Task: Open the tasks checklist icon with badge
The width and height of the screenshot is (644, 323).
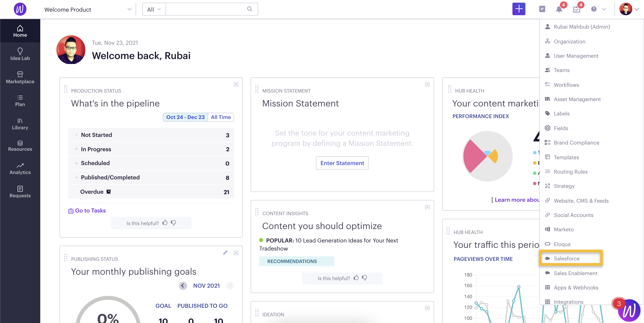Action: (x=576, y=9)
